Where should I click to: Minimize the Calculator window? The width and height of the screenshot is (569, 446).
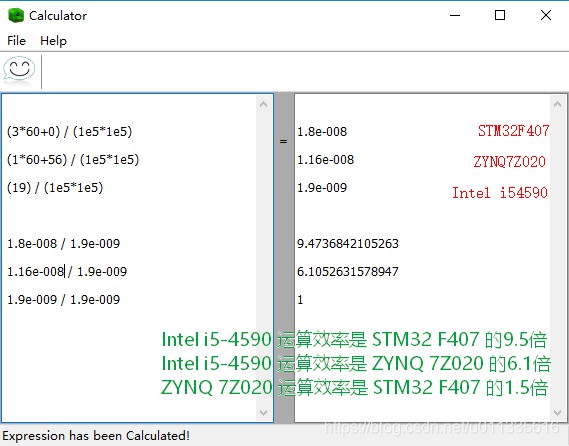pos(455,15)
